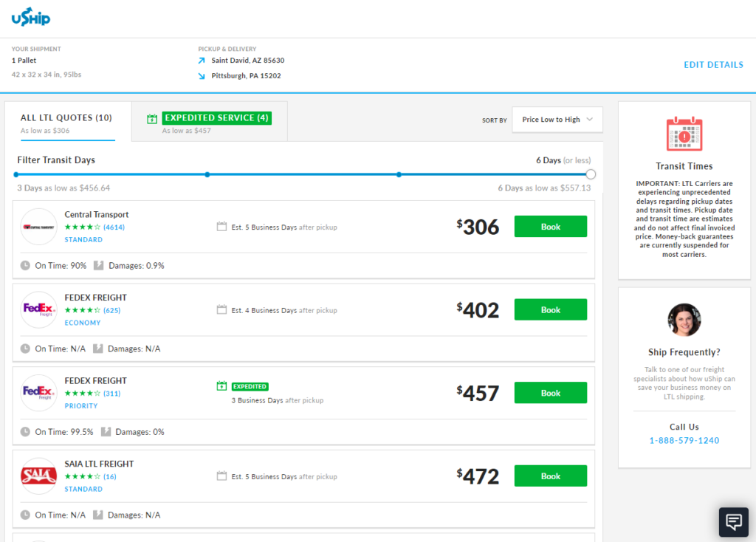Click the 'Saint David, AZ 85630' pickup address
The image size is (756, 542).
coord(248,61)
